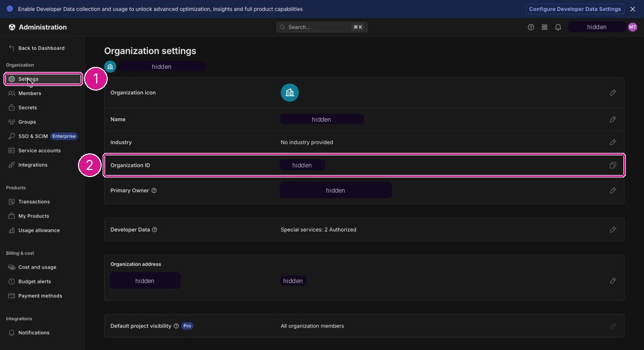The height and width of the screenshot is (350, 644).
Task: Open Settings in the sidebar
Action: point(43,79)
